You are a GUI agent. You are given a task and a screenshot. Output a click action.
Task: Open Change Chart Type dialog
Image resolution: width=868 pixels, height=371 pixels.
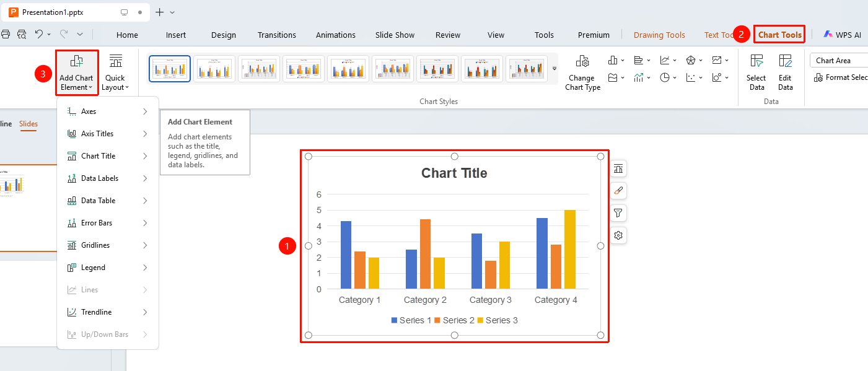(x=582, y=72)
